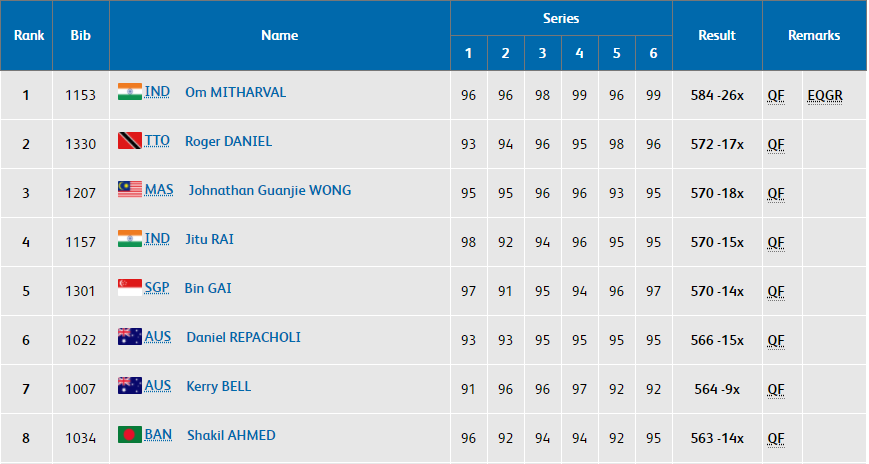Click Australia flag beside Kerry BELL
The width and height of the screenshot is (869, 464).
coord(130,386)
